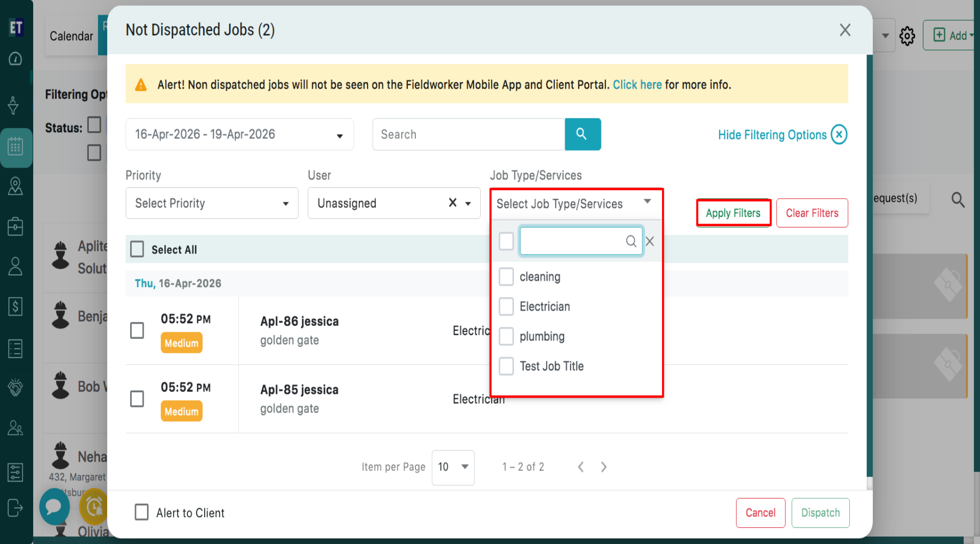Open the date range dropdown
980x544 pixels.
pos(239,134)
